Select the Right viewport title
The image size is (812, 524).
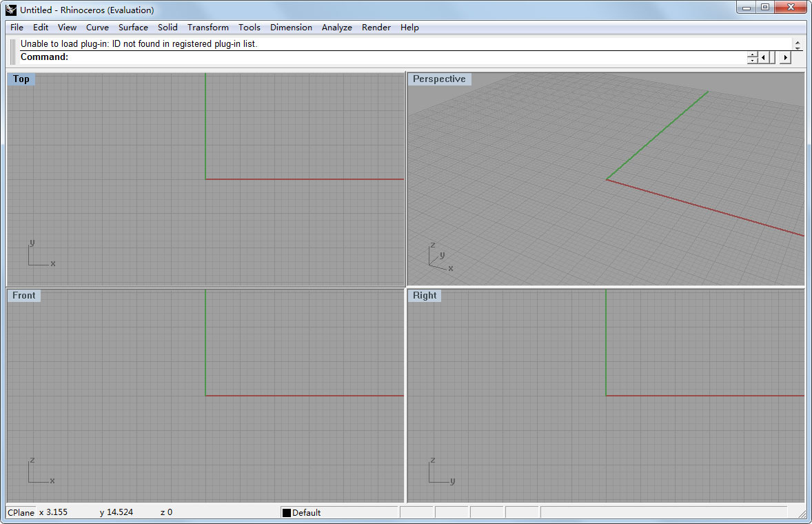pyautogui.click(x=425, y=295)
